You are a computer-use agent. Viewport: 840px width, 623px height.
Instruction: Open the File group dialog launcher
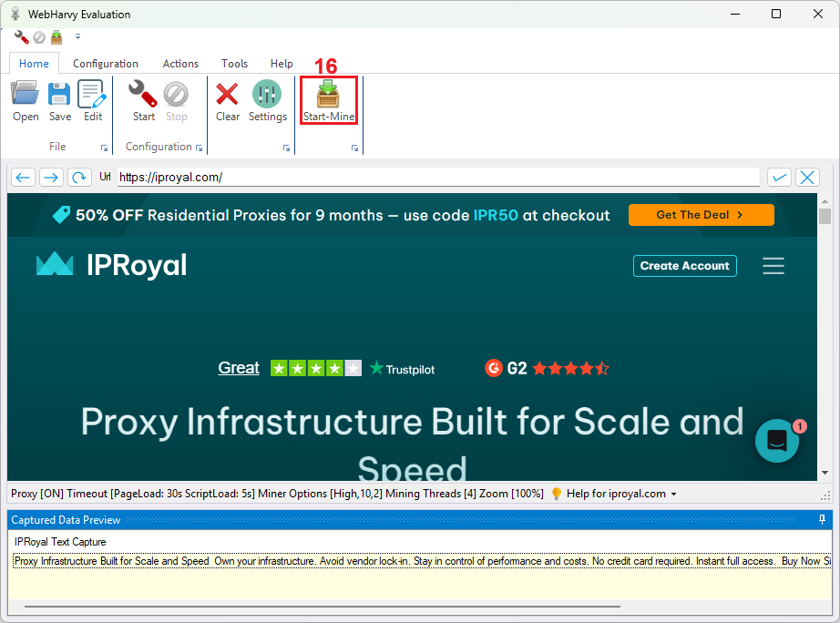104,148
